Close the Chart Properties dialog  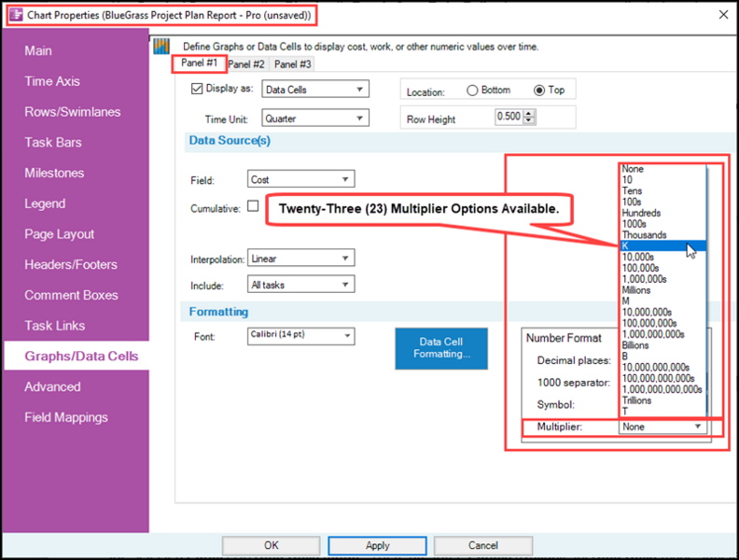pos(723,15)
